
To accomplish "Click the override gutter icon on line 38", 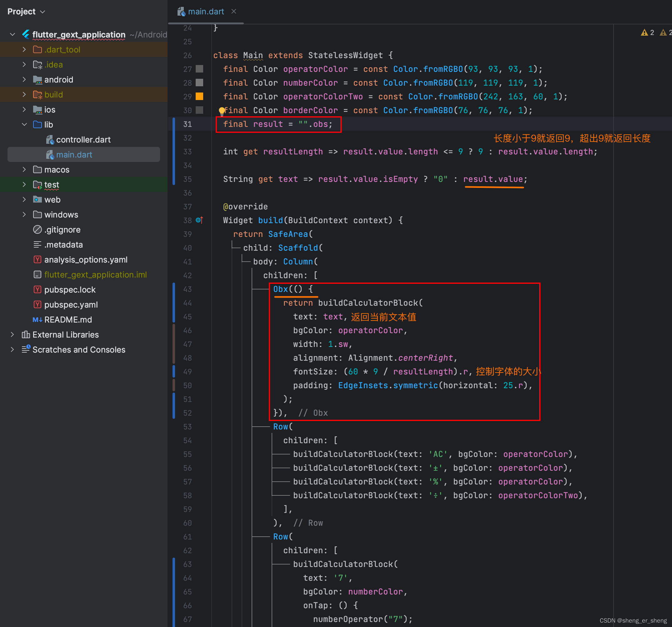I will click(x=199, y=220).
